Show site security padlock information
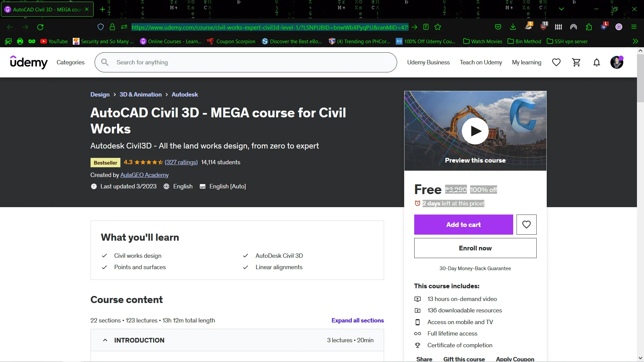644x362 pixels. tap(112, 27)
